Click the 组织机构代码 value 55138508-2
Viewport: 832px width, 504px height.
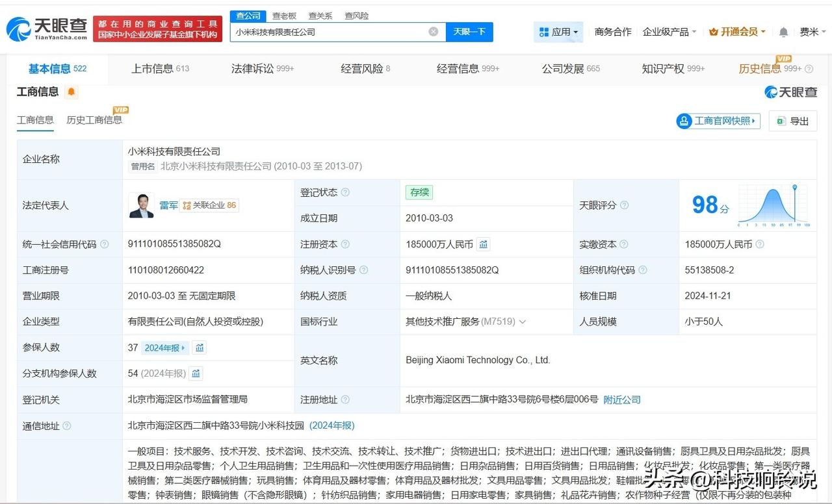tap(709, 270)
